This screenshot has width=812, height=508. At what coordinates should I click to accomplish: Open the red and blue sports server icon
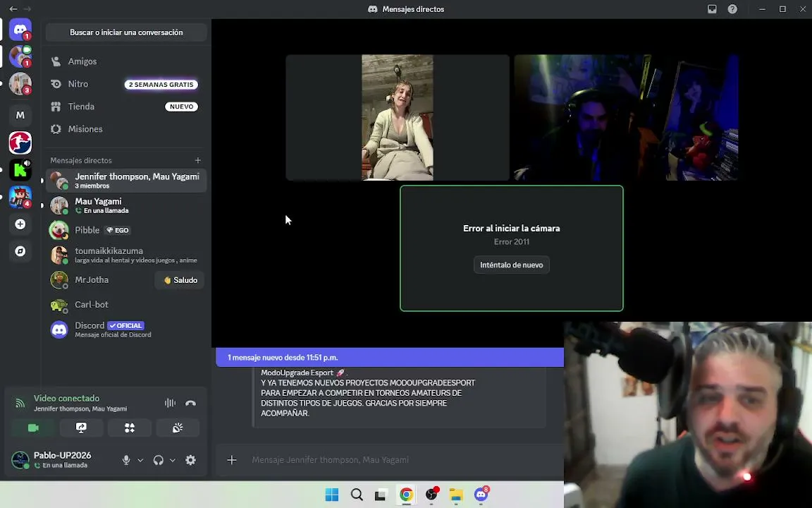point(20,143)
